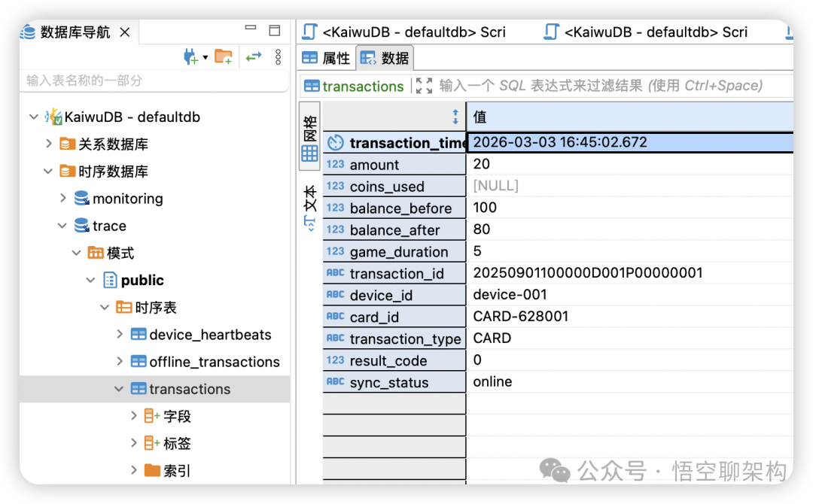Viewport: 813px width, 504px height.
Task: Click the CARD-628001 value cell
Action: click(631, 316)
